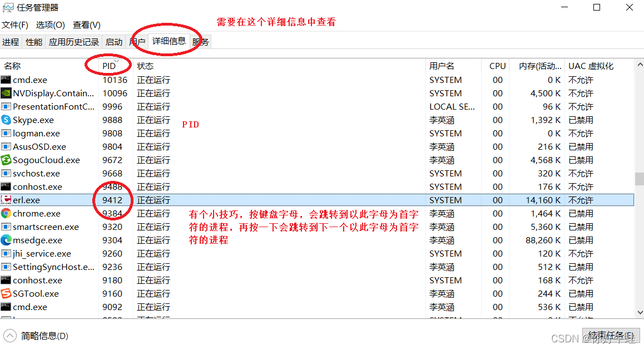
Task: Click the SogouCloud.exe icon
Action: [6, 160]
